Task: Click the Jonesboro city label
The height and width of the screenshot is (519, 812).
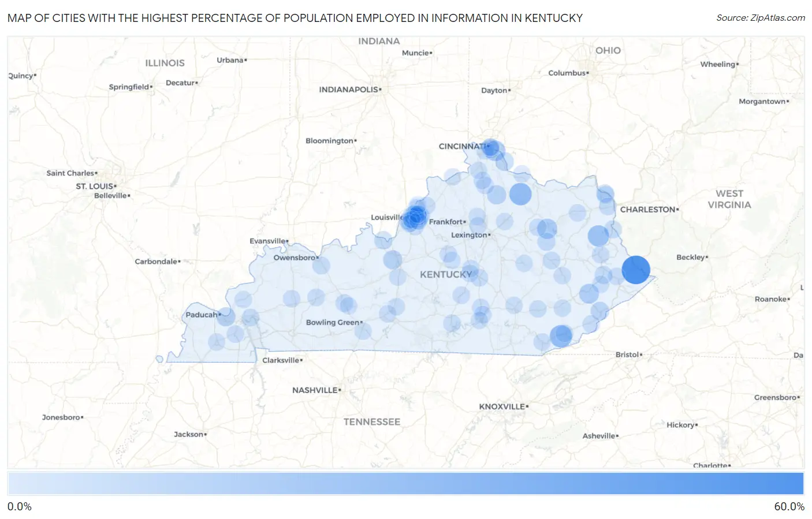Action: [x=61, y=417]
